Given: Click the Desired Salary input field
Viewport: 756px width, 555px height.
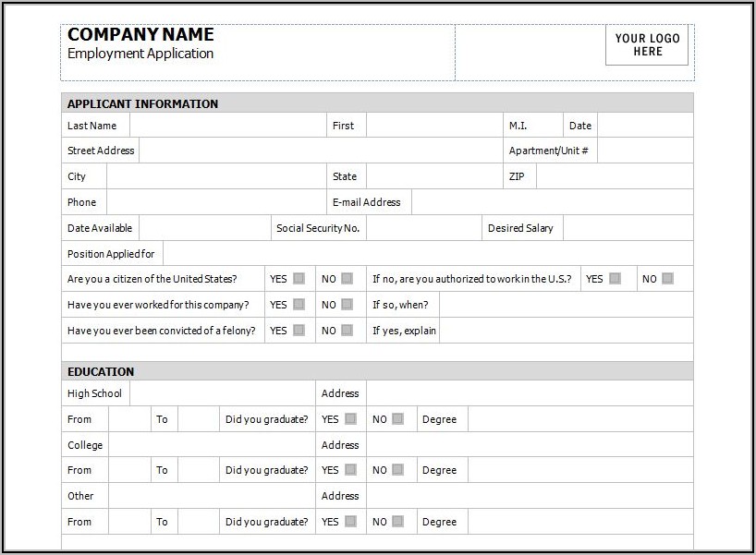Looking at the screenshot, I should (628, 228).
